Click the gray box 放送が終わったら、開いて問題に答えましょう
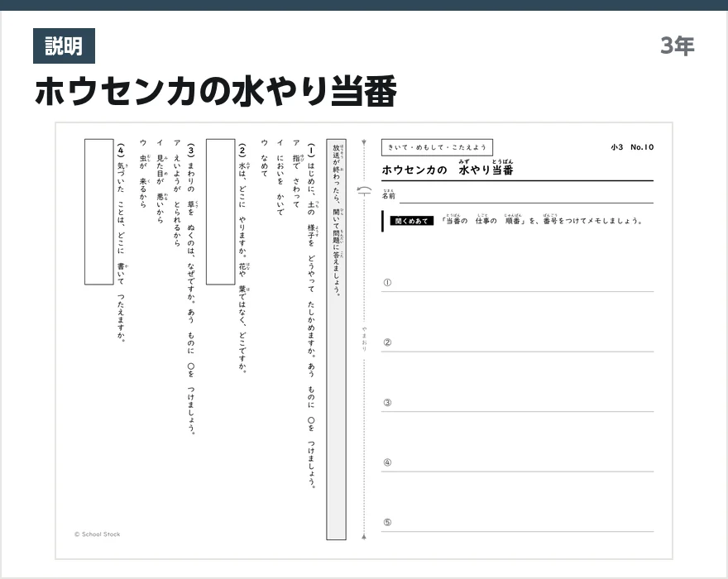Viewport: 728px width, 579px height. pyautogui.click(x=336, y=339)
